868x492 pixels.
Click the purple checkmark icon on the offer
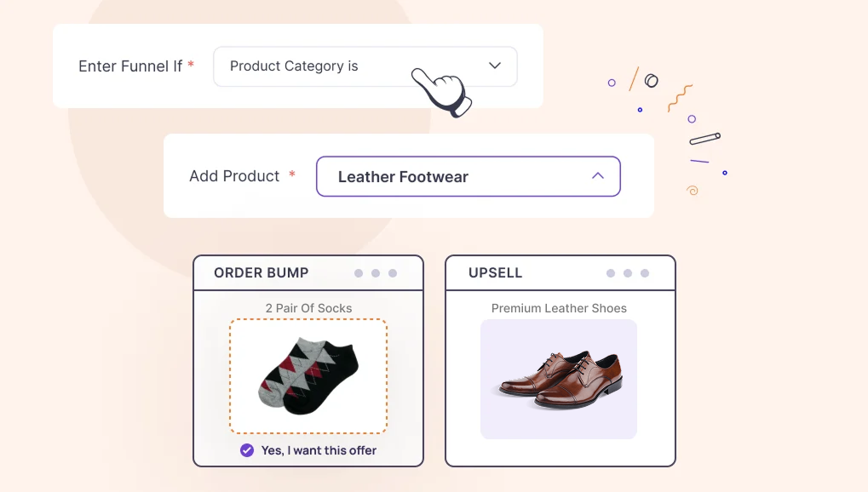point(246,450)
